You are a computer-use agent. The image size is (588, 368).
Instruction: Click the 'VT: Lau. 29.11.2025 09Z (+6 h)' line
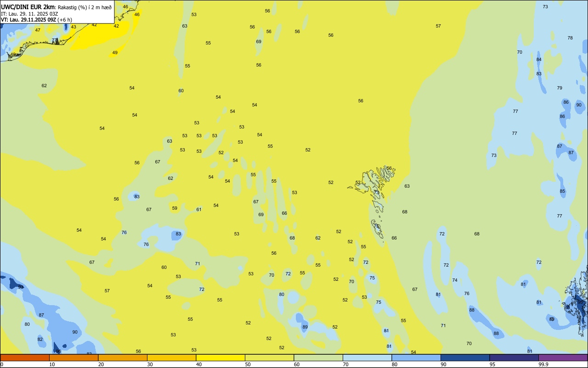coord(36,20)
